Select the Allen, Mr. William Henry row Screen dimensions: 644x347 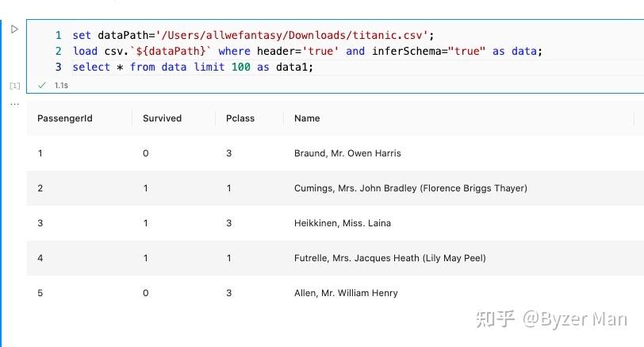coord(346,293)
